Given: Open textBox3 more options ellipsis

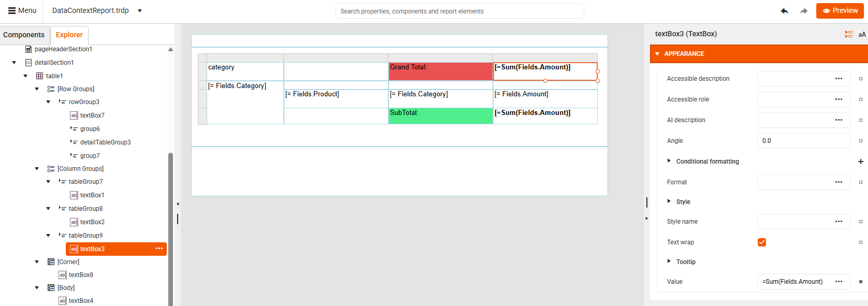Looking at the screenshot, I should tap(159, 249).
